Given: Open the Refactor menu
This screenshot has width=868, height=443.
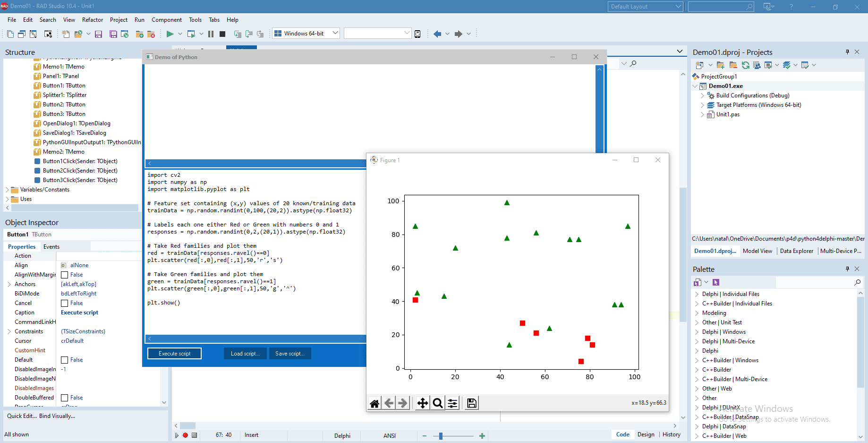Looking at the screenshot, I should [93, 20].
